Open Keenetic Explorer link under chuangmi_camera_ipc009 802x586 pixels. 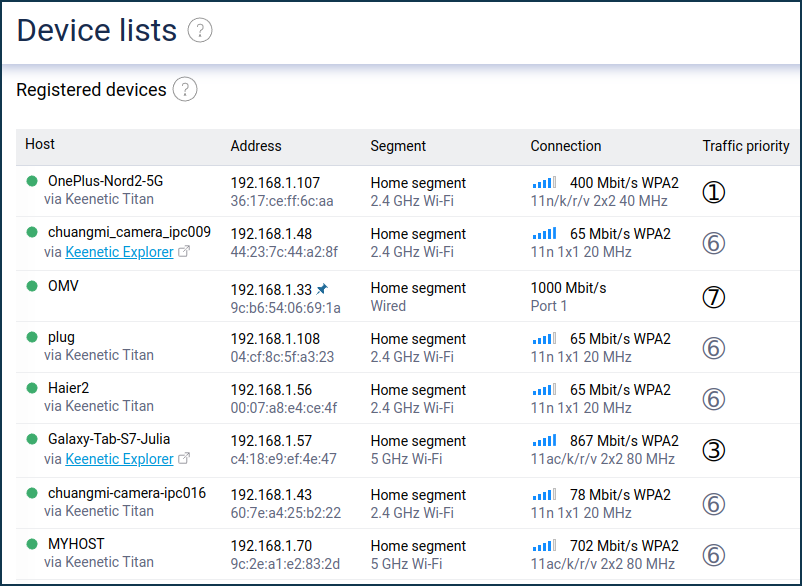point(119,252)
